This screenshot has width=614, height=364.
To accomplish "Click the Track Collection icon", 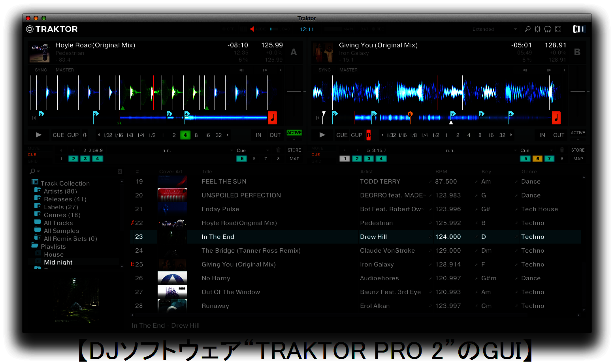I will click(35, 182).
